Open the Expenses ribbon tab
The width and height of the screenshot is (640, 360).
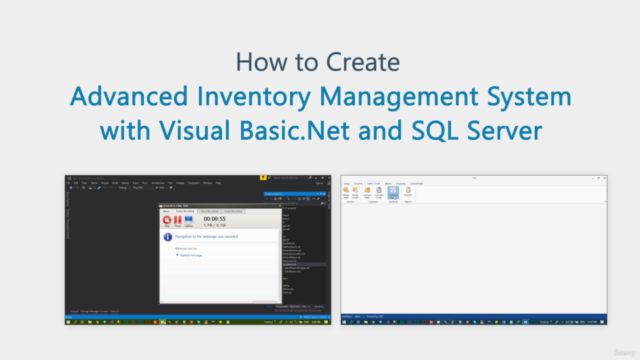[x=401, y=184]
